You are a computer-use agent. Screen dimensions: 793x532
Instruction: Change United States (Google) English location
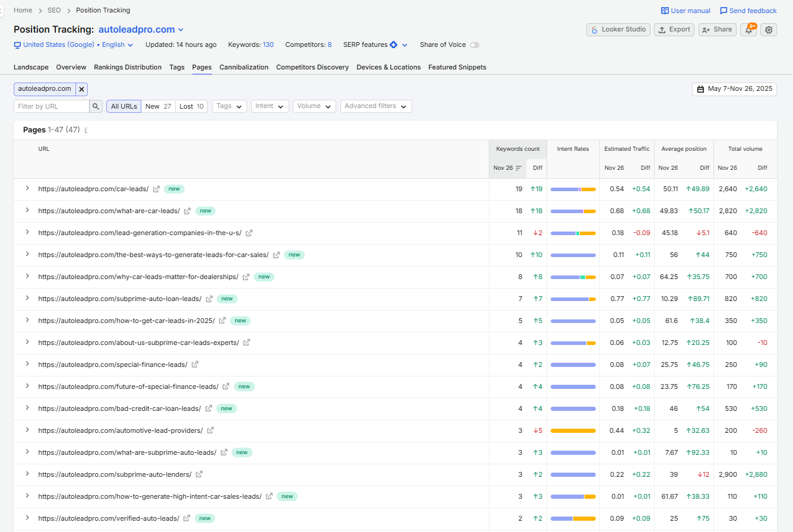74,45
